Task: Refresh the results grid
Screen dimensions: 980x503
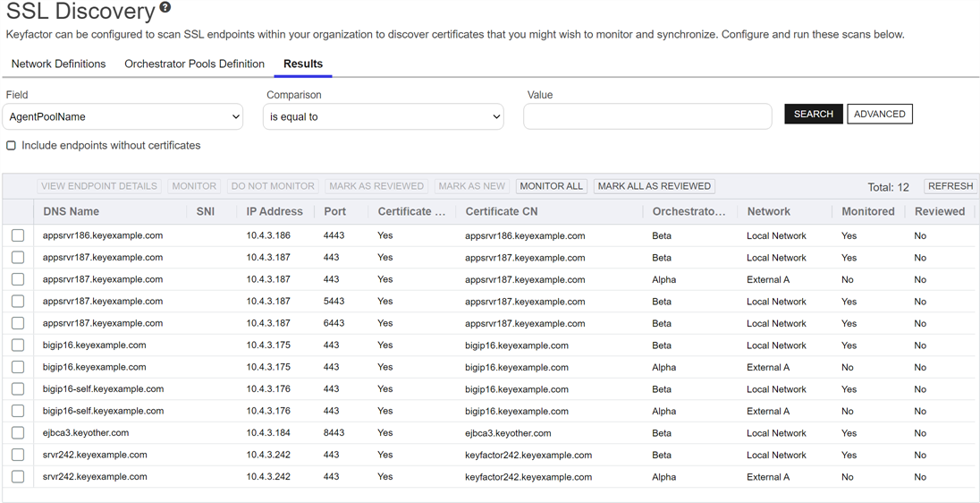Action: coord(950,186)
